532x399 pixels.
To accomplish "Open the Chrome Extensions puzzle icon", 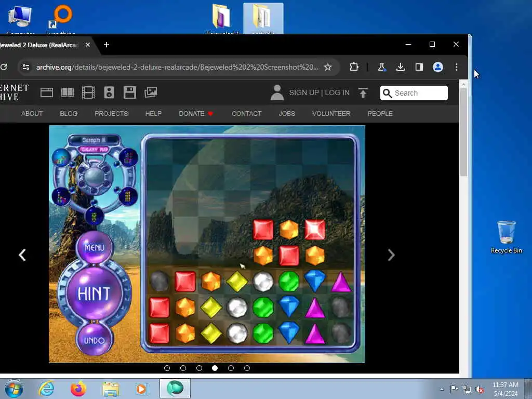I will point(354,67).
